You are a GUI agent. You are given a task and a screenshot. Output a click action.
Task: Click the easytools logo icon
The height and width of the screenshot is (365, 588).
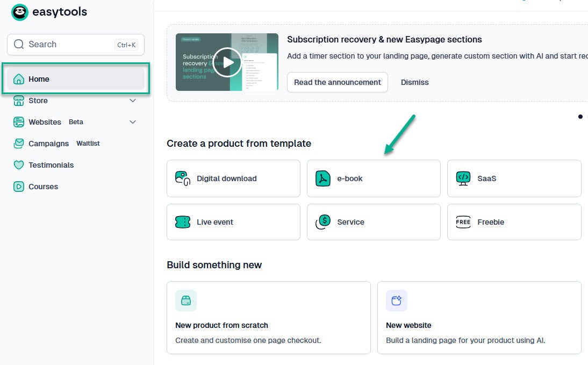19,12
